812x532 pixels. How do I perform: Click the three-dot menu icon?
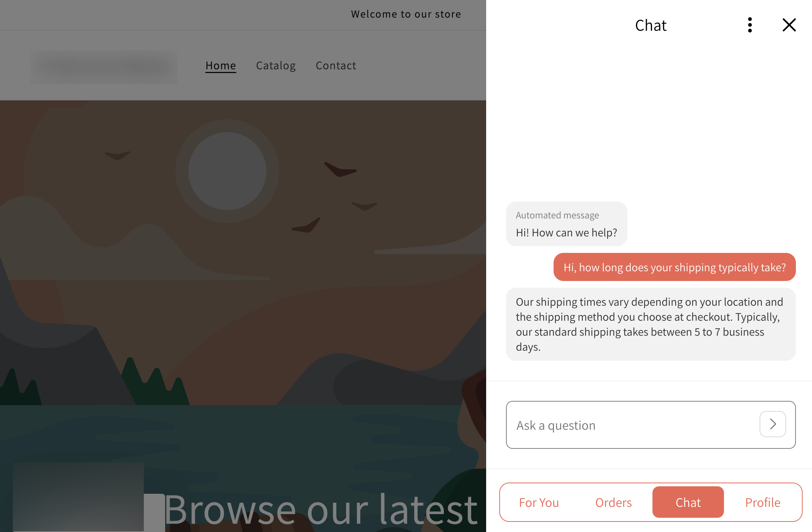pos(749,24)
